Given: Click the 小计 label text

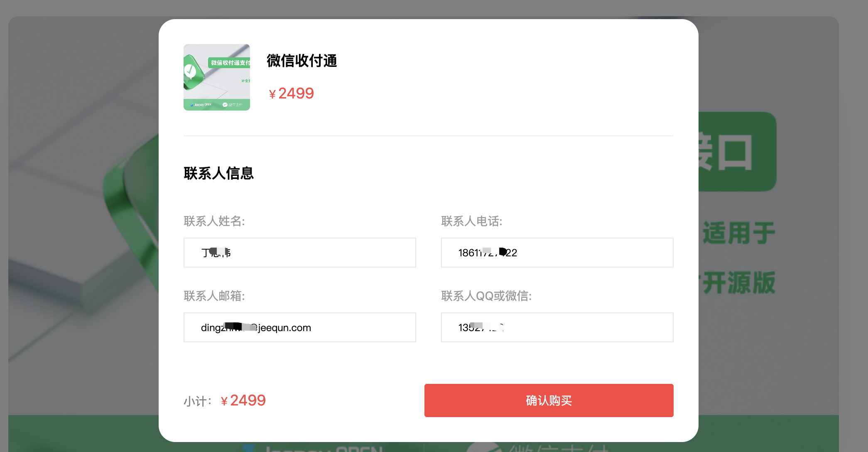Looking at the screenshot, I should 198,401.
